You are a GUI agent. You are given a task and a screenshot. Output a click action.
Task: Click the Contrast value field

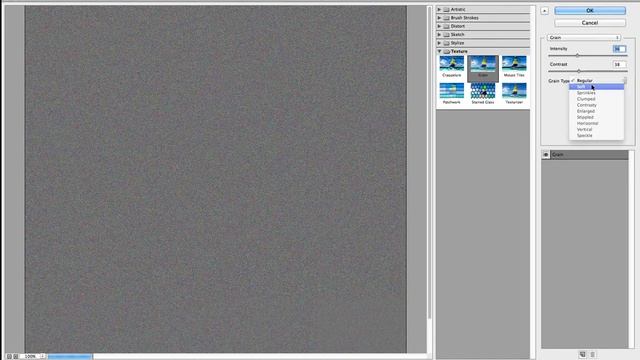619,64
